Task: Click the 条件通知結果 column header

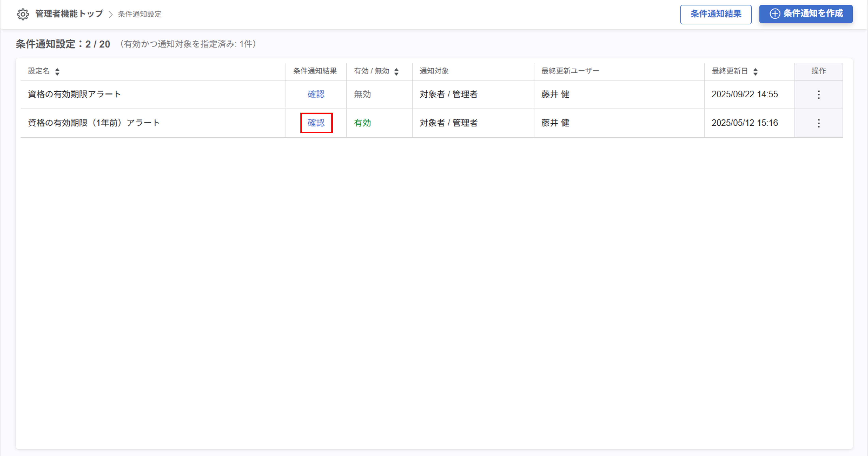Action: click(315, 71)
